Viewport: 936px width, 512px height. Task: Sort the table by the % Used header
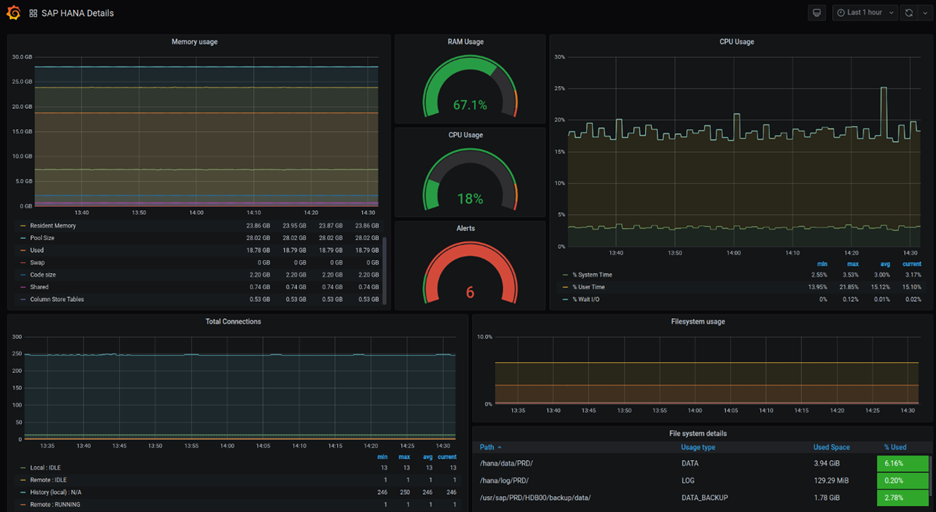pos(895,448)
